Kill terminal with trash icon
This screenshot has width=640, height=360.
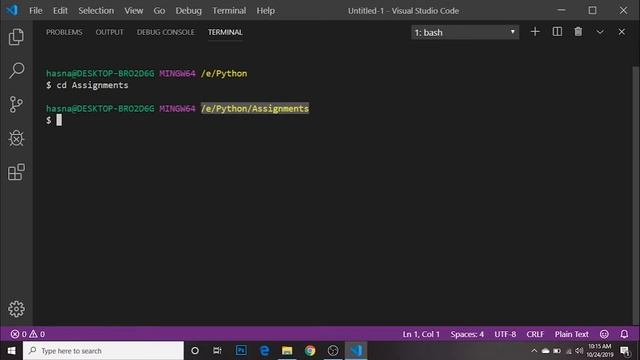point(578,32)
